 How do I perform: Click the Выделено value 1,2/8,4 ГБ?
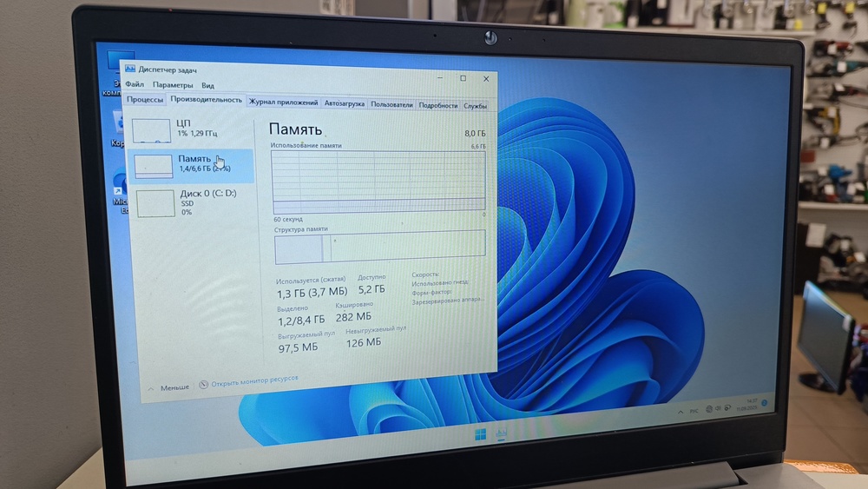click(301, 320)
